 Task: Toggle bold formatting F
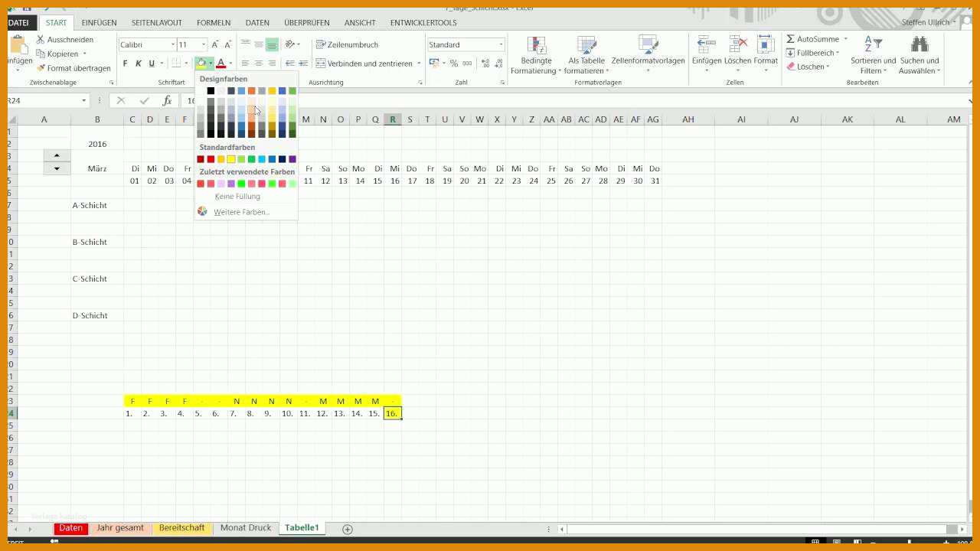point(126,64)
